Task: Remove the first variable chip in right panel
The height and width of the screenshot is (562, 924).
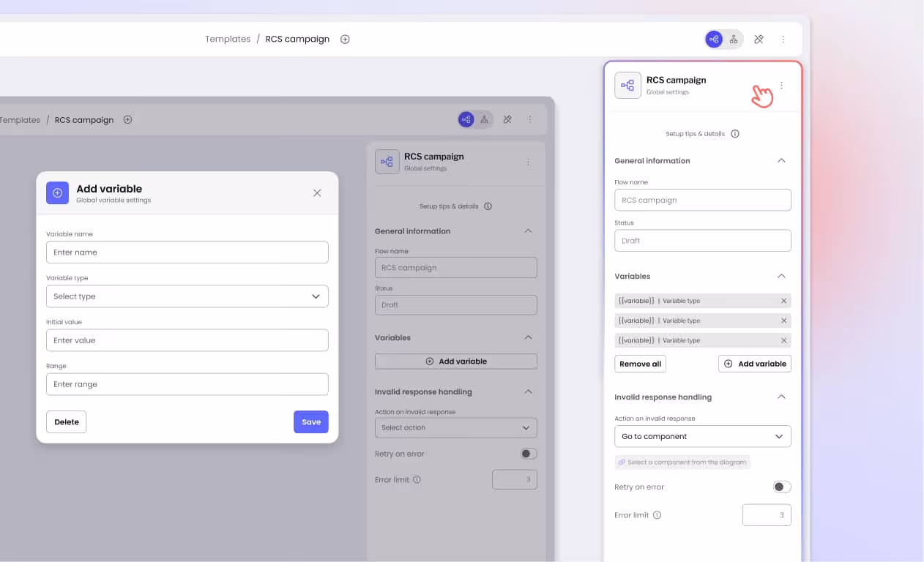Action: coord(783,301)
